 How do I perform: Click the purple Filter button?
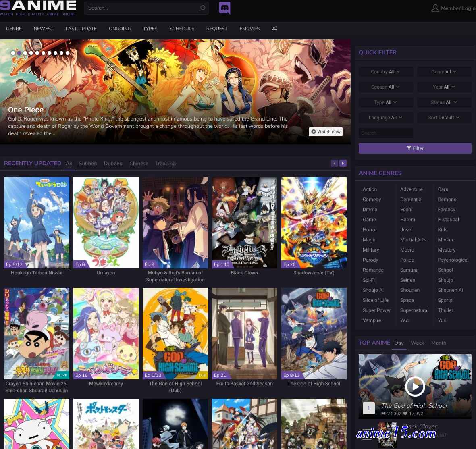tap(415, 148)
